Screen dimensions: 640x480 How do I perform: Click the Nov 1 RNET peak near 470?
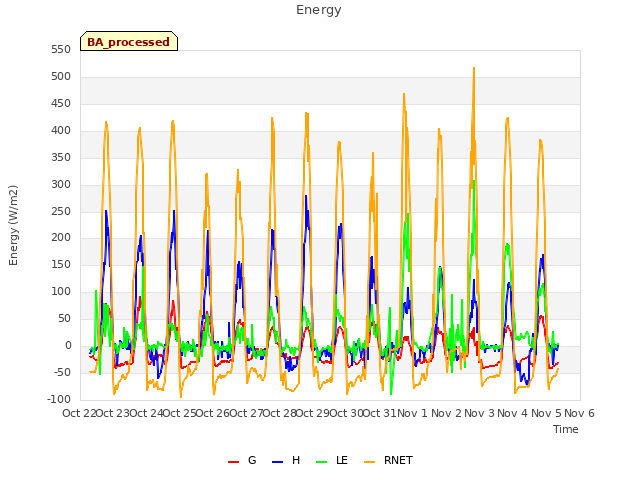click(x=404, y=95)
